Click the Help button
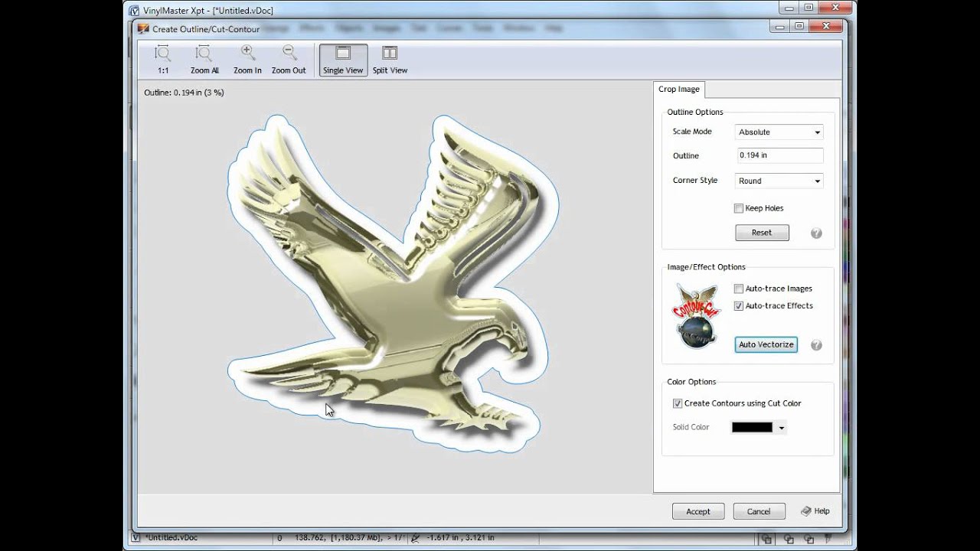This screenshot has width=980, height=551. [815, 511]
